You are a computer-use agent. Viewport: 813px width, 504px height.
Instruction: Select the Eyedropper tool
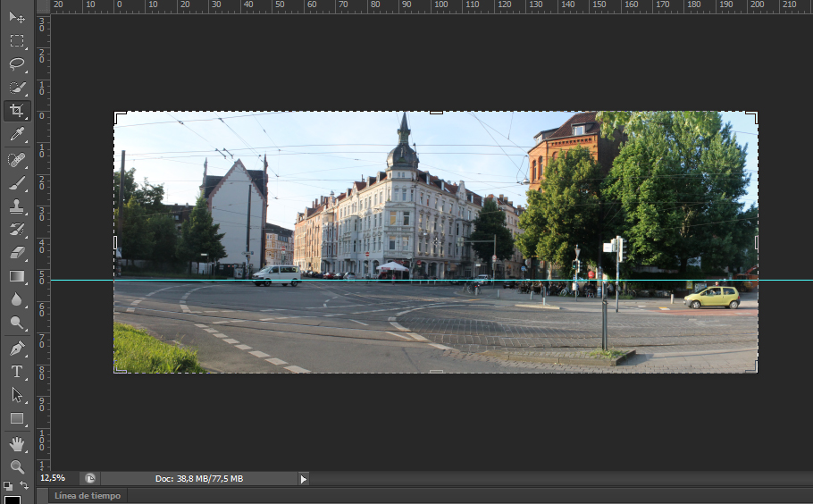(x=17, y=134)
